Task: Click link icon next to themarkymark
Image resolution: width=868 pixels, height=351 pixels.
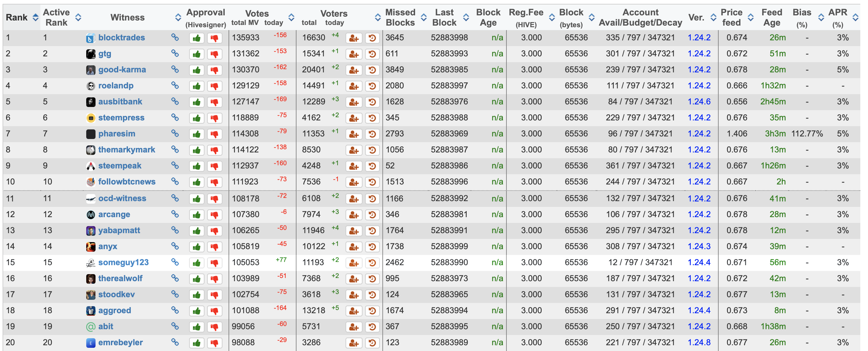Action: tap(175, 149)
